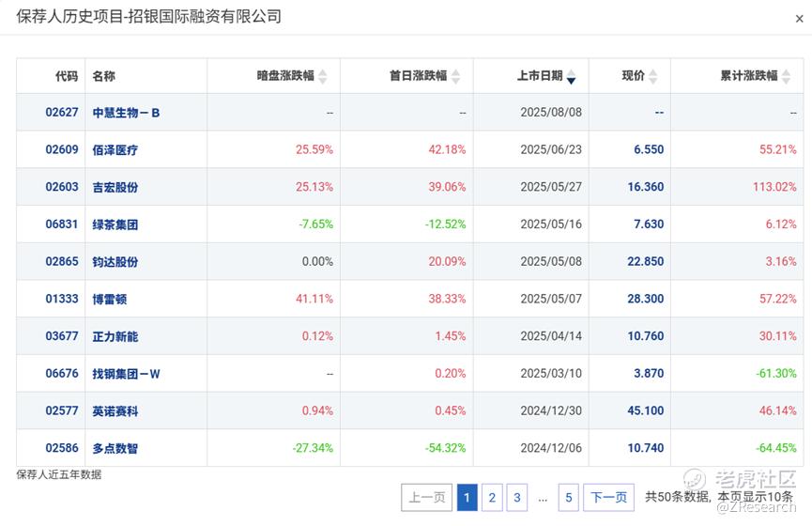Image resolution: width=812 pixels, height=526 pixels.
Task: Open stock 佰泽医疗
Action: coord(115,149)
